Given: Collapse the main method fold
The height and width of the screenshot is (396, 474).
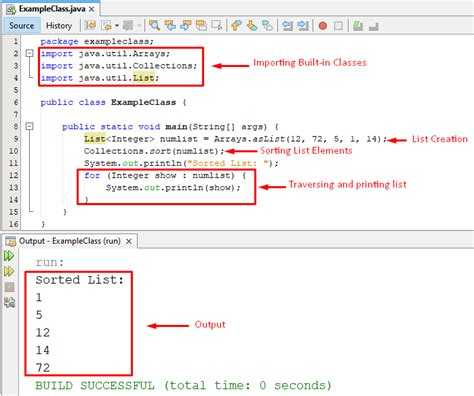Looking at the screenshot, I should [30, 126].
